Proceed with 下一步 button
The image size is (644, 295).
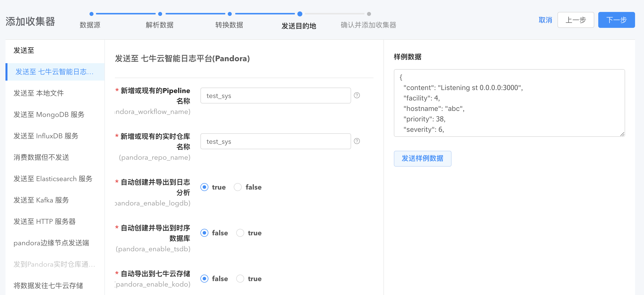click(616, 20)
